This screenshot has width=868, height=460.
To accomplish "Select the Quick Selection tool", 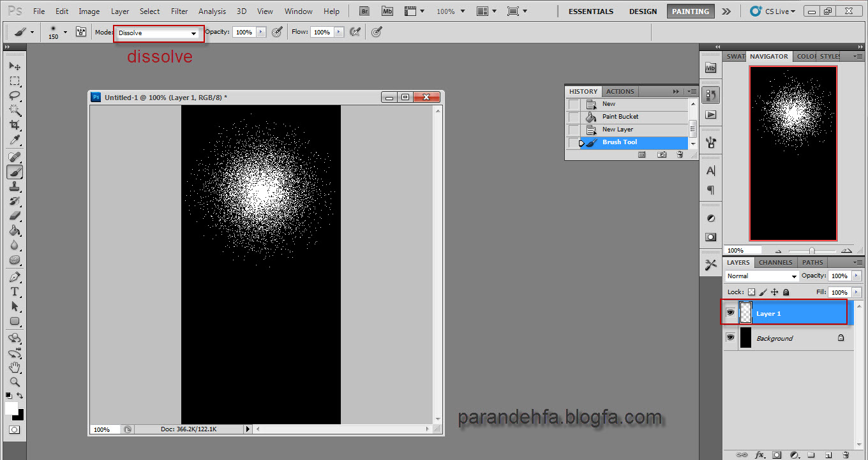I will tap(15, 110).
